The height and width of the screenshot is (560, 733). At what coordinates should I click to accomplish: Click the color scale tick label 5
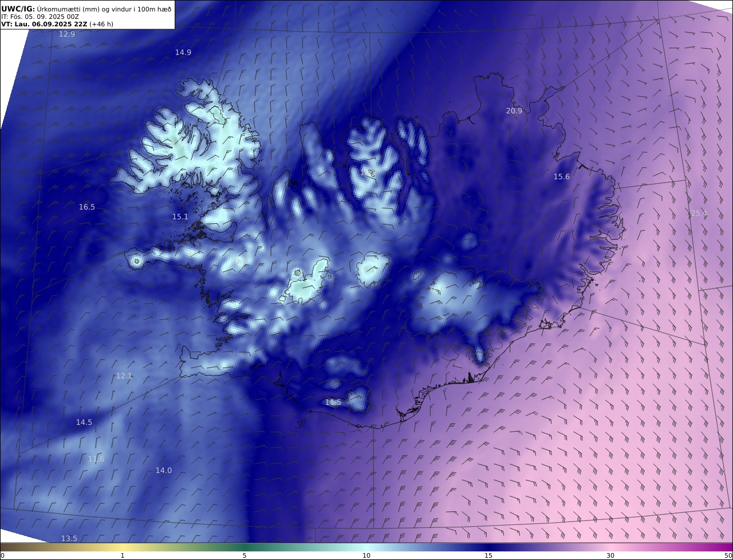[245, 555]
